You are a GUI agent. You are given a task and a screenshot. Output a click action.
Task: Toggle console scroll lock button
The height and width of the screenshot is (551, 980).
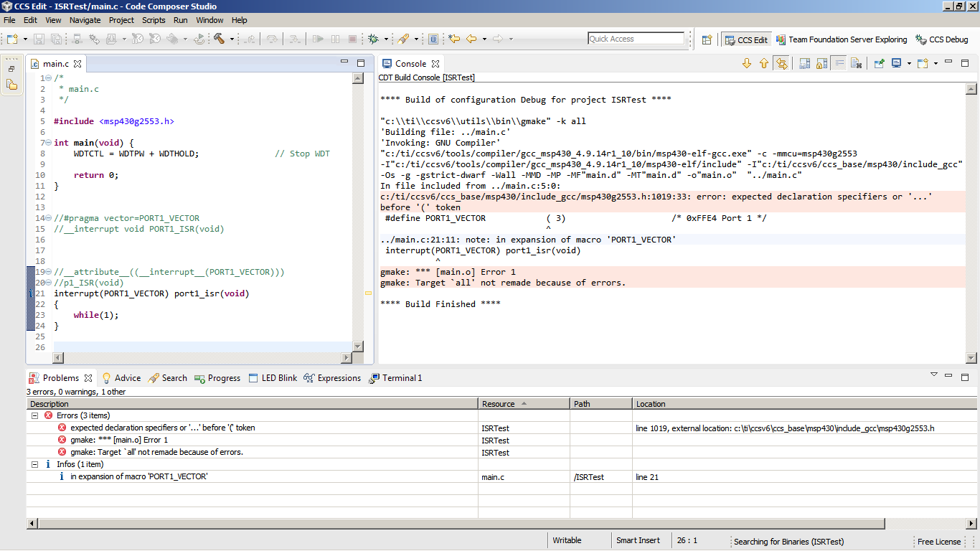821,64
